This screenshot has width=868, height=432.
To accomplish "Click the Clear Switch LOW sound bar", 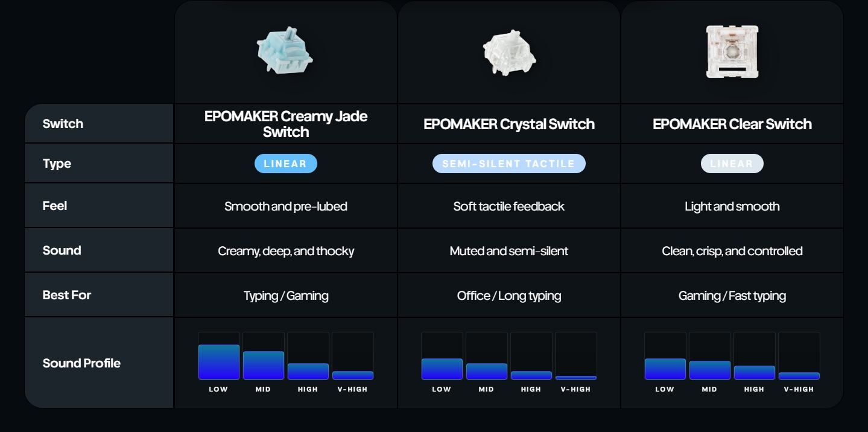I will (x=665, y=369).
